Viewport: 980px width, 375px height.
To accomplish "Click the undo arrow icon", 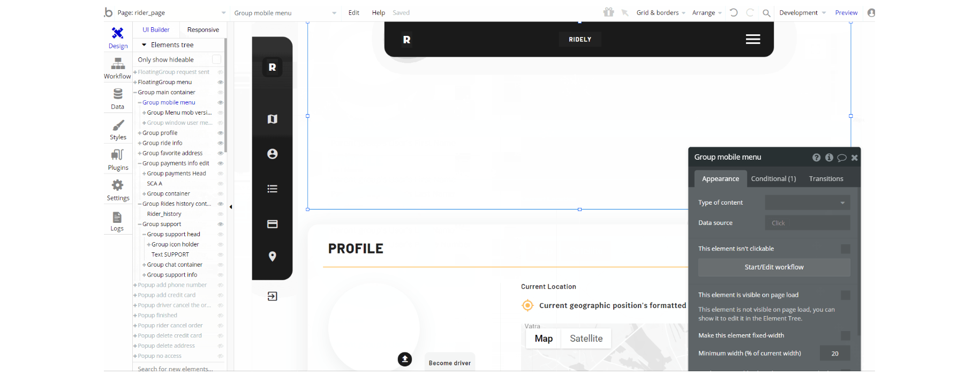I will click(x=734, y=12).
